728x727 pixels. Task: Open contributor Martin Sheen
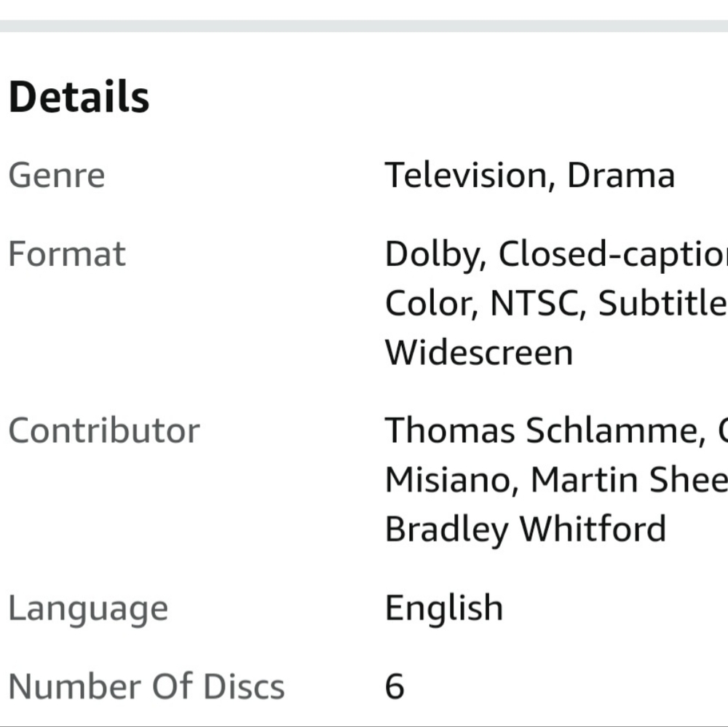(628, 480)
